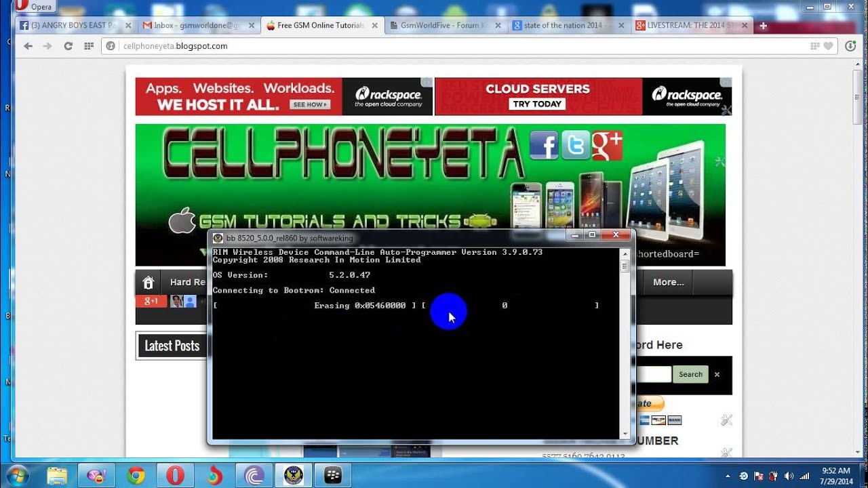The width and height of the screenshot is (868, 488).
Task: Focus the cellphoneyeta.blogspot.com address bar
Action: [468, 46]
